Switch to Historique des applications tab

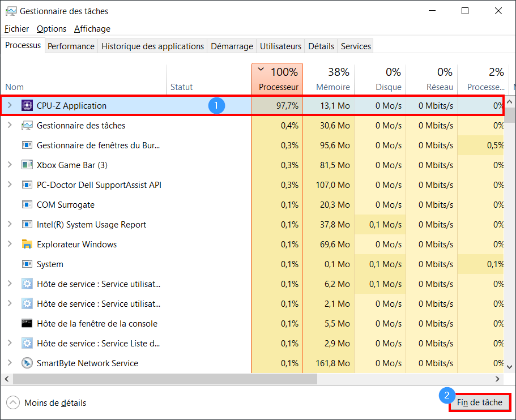point(153,46)
